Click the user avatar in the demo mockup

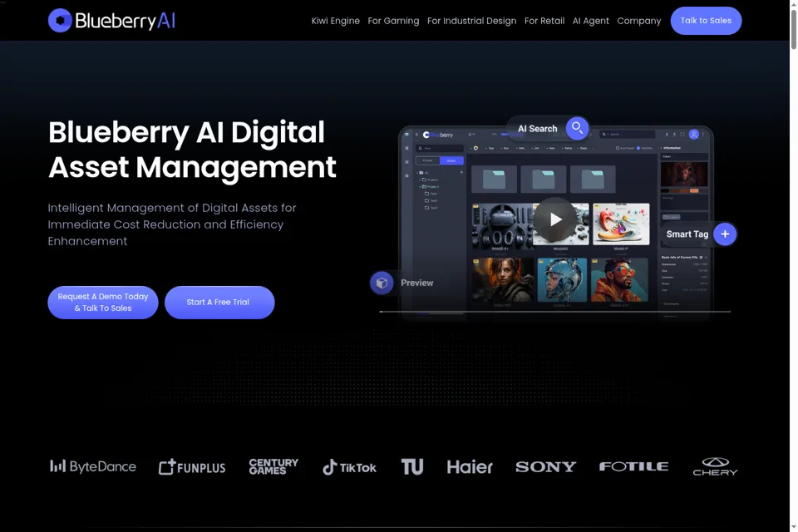[693, 135]
